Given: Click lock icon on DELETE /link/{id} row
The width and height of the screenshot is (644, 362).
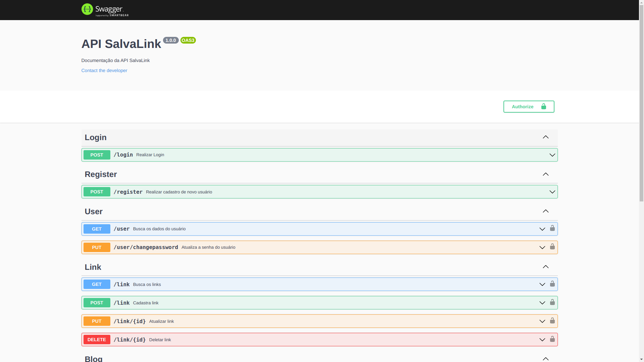Looking at the screenshot, I should click(552, 339).
